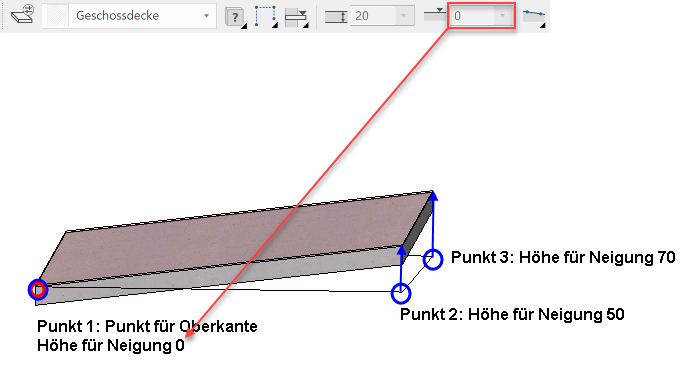
Task: Open the slab tool settings icon
Action: 23,15
